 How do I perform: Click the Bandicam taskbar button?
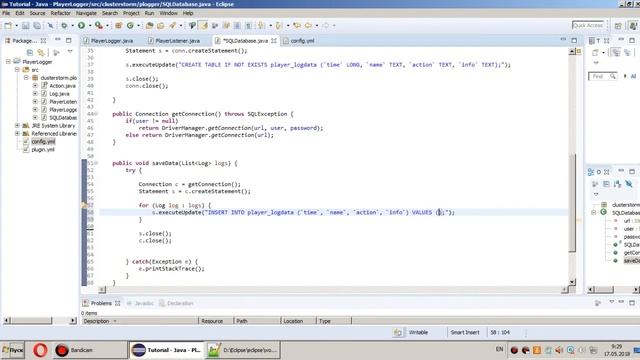[90, 350]
